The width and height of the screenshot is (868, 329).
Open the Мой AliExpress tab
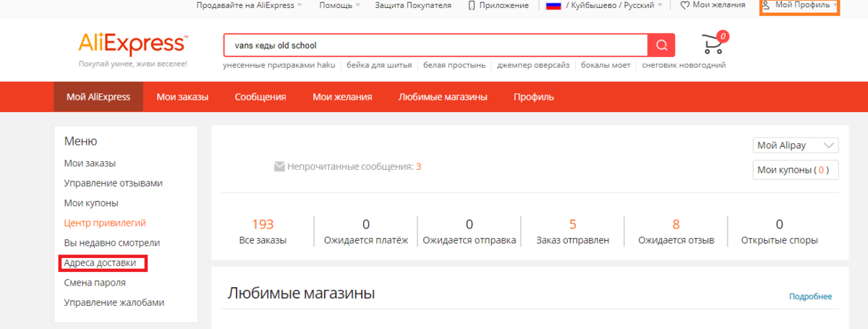(x=98, y=97)
